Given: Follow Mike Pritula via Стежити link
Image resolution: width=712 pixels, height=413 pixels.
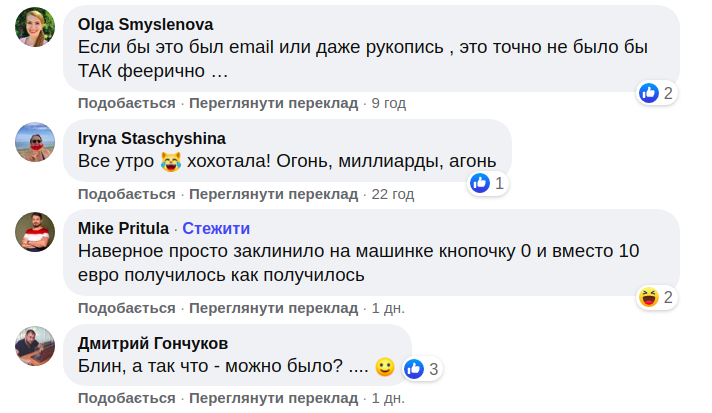Looking at the screenshot, I should [x=216, y=228].
